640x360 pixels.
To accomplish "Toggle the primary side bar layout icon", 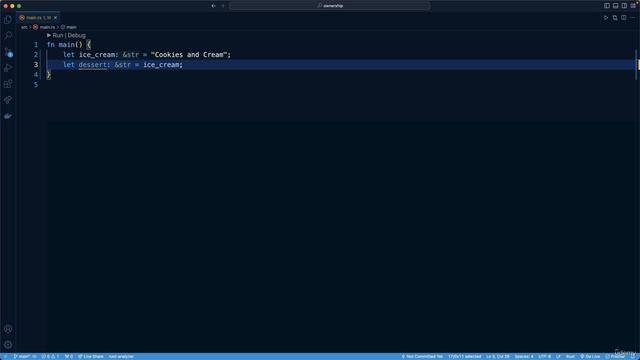I will click(607, 6).
